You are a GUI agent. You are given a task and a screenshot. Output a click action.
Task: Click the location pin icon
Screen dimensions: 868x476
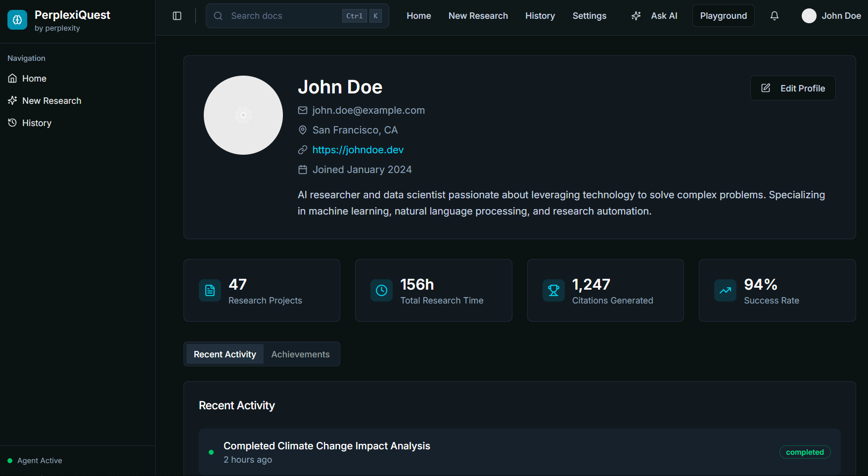click(303, 130)
